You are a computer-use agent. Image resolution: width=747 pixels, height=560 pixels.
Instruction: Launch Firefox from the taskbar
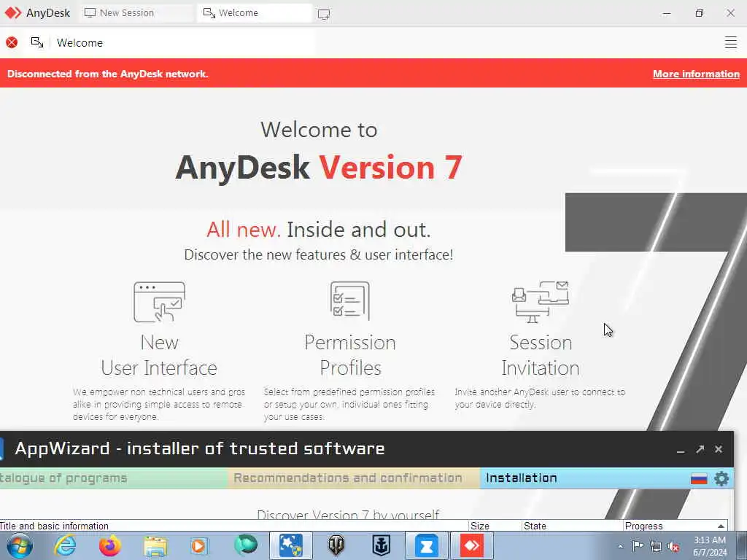110,545
